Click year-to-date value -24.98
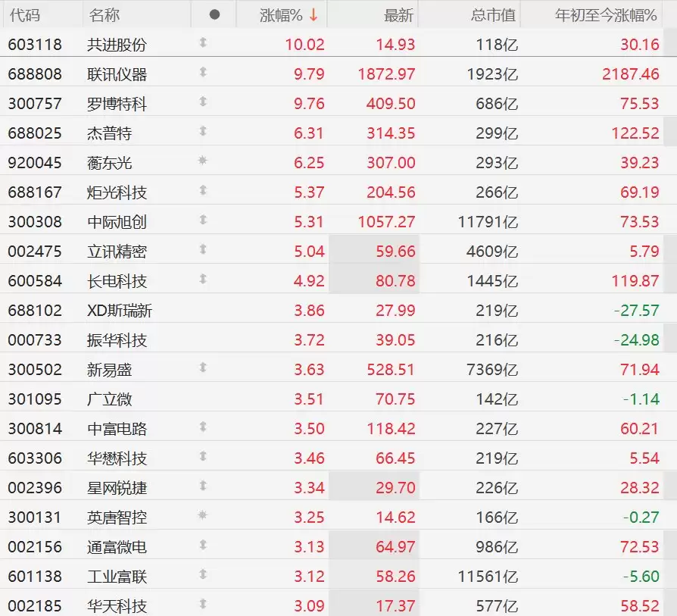Image resolution: width=677 pixels, height=616 pixels. pyautogui.click(x=637, y=340)
